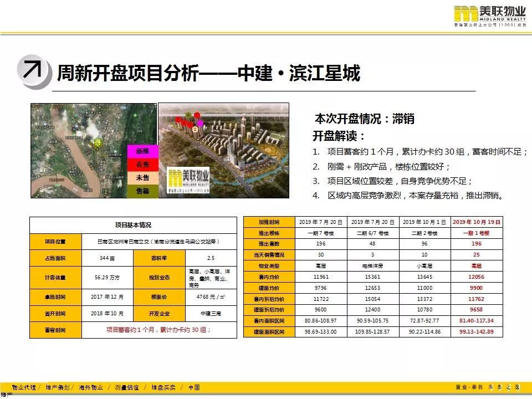Click the red 一期1号楼 cell

pyautogui.click(x=477, y=233)
